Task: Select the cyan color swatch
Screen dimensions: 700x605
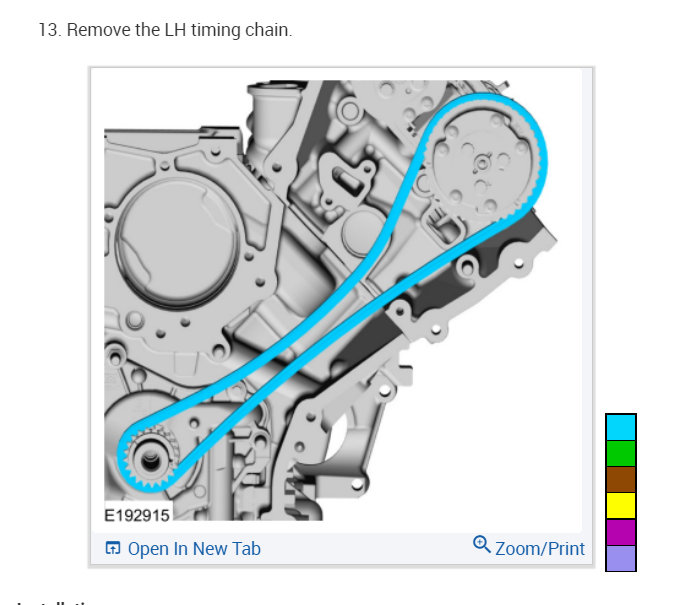Action: (621, 427)
